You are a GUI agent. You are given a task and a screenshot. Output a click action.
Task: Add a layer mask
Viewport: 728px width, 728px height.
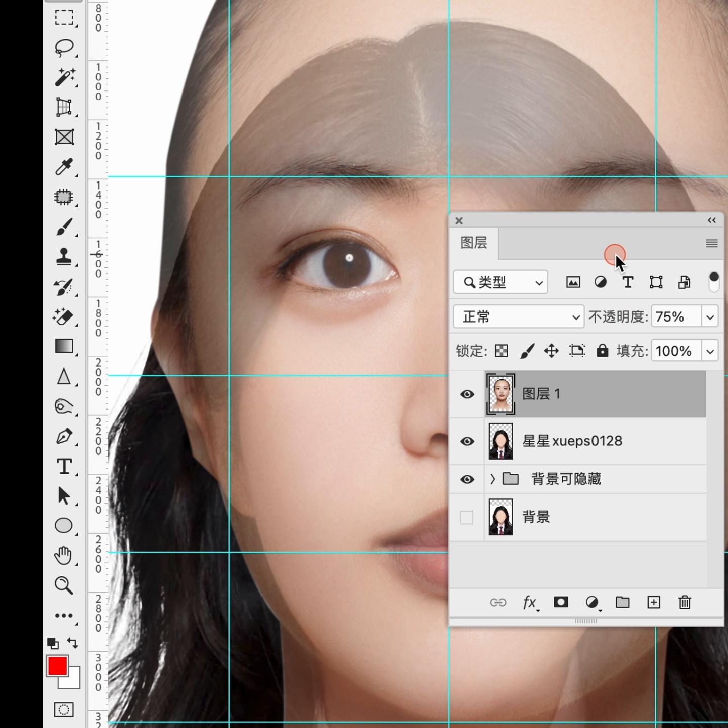click(x=561, y=602)
